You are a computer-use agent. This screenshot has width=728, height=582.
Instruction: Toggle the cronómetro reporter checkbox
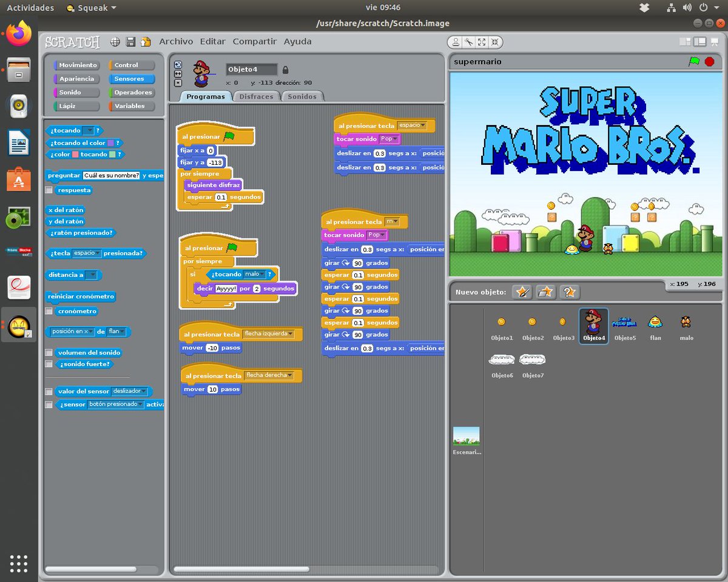click(49, 311)
